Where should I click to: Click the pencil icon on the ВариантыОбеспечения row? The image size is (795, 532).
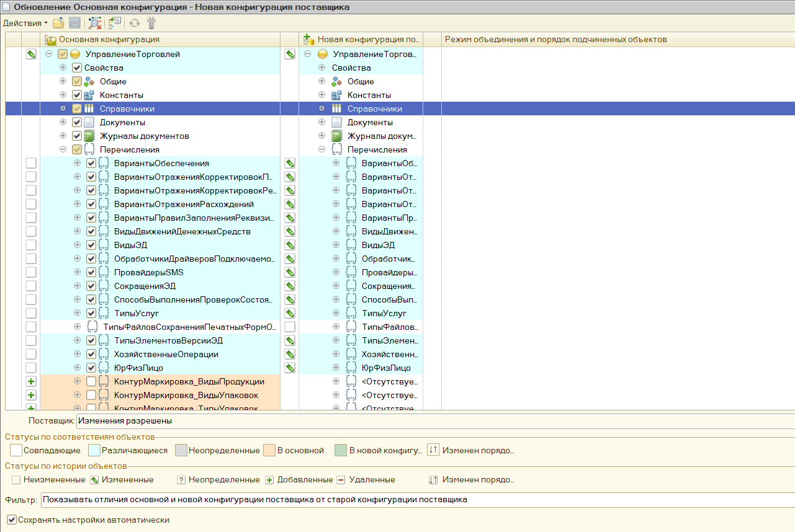point(290,163)
